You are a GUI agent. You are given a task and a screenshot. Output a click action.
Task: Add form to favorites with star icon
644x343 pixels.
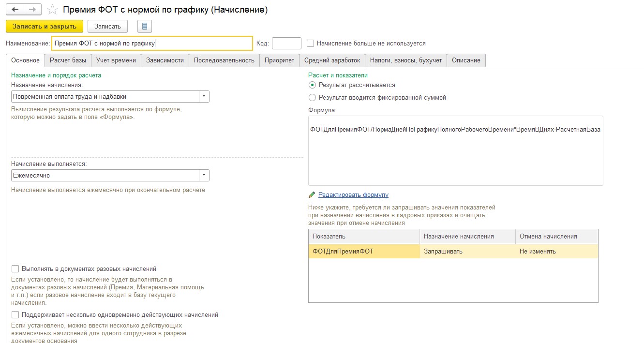[53, 10]
